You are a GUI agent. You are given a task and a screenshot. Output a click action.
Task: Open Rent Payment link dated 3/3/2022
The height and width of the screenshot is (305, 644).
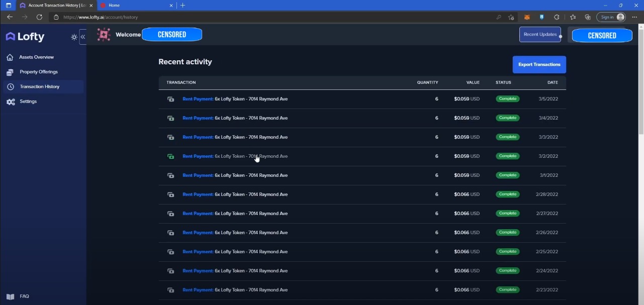pyautogui.click(x=198, y=137)
